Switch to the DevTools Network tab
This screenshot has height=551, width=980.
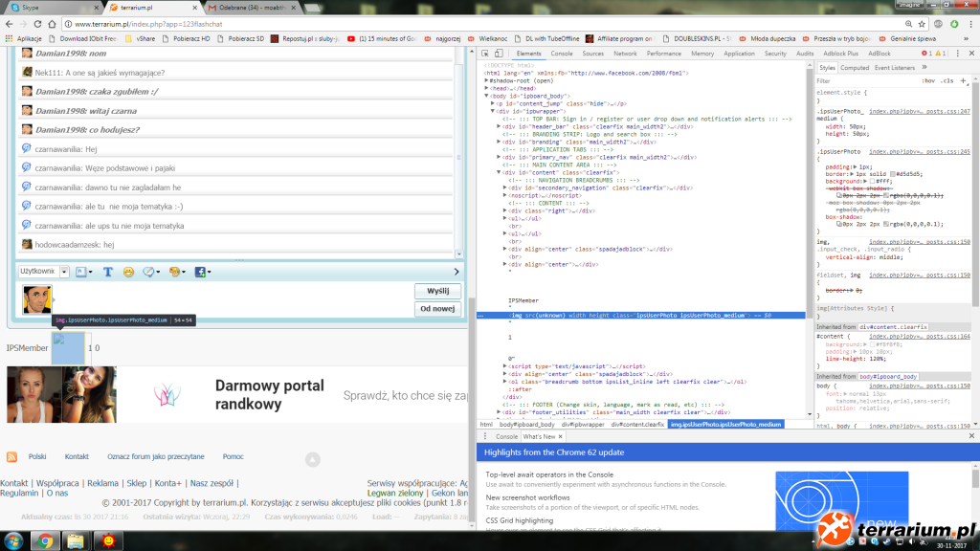coord(625,54)
